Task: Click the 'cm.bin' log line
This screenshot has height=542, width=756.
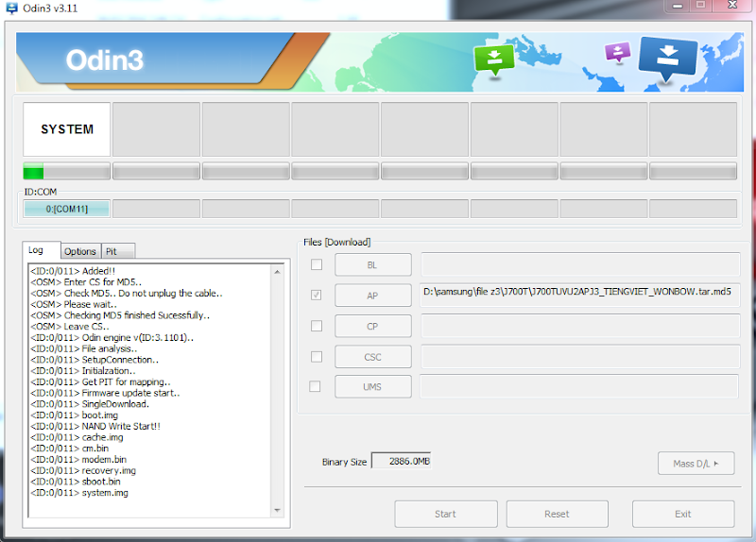Action: point(69,449)
